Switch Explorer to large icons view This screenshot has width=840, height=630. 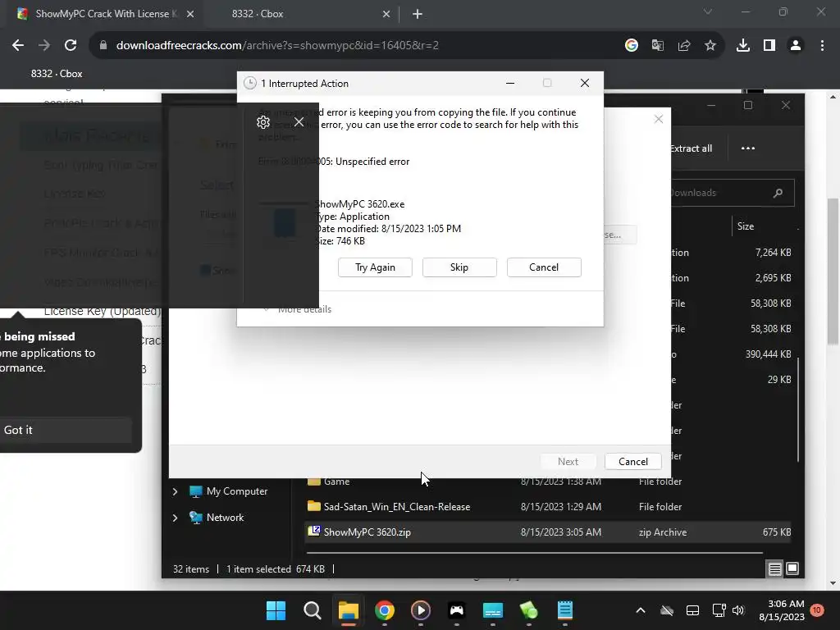pyautogui.click(x=792, y=568)
